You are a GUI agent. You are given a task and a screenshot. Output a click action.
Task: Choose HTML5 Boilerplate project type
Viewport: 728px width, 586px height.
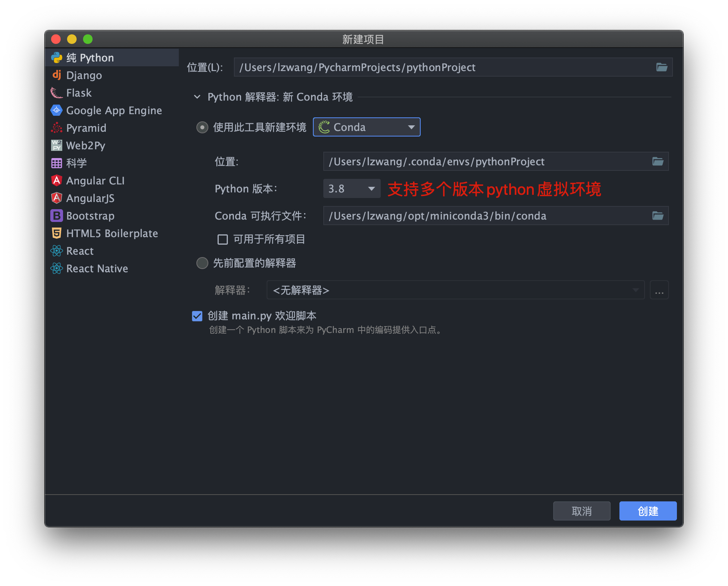coord(112,234)
